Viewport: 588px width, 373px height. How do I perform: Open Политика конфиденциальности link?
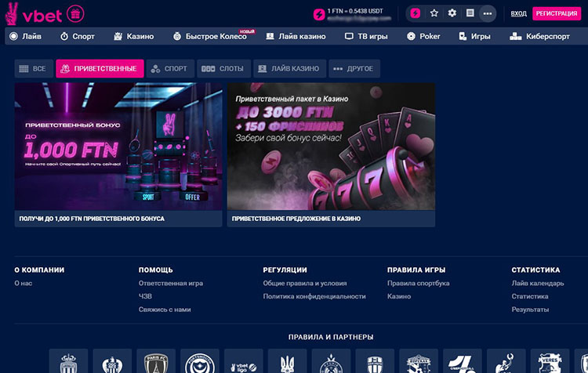[x=314, y=296]
